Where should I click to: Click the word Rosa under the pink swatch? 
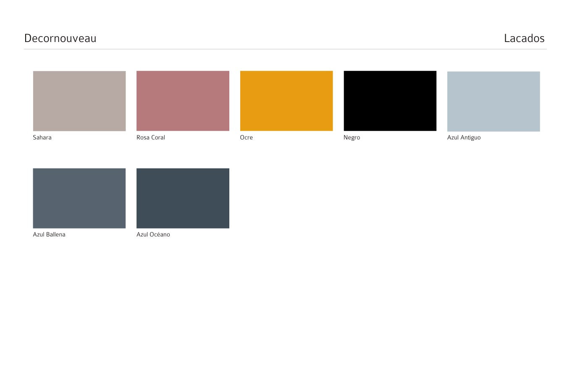tap(143, 137)
